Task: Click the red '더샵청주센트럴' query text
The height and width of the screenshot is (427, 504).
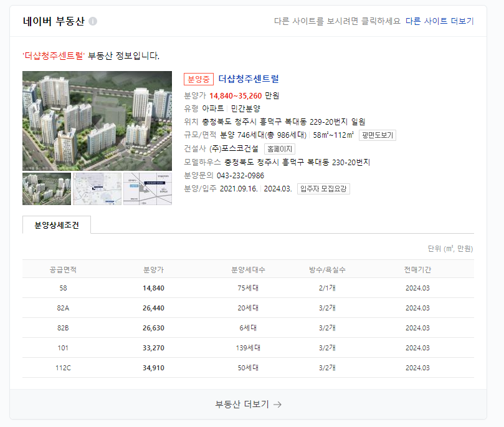Action: pos(54,55)
